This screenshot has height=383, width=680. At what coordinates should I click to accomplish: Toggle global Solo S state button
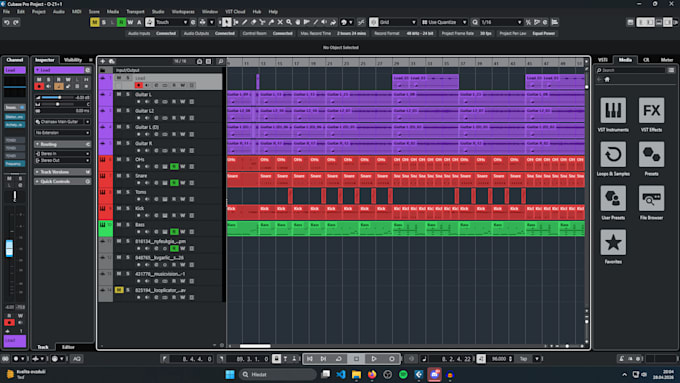(x=104, y=22)
